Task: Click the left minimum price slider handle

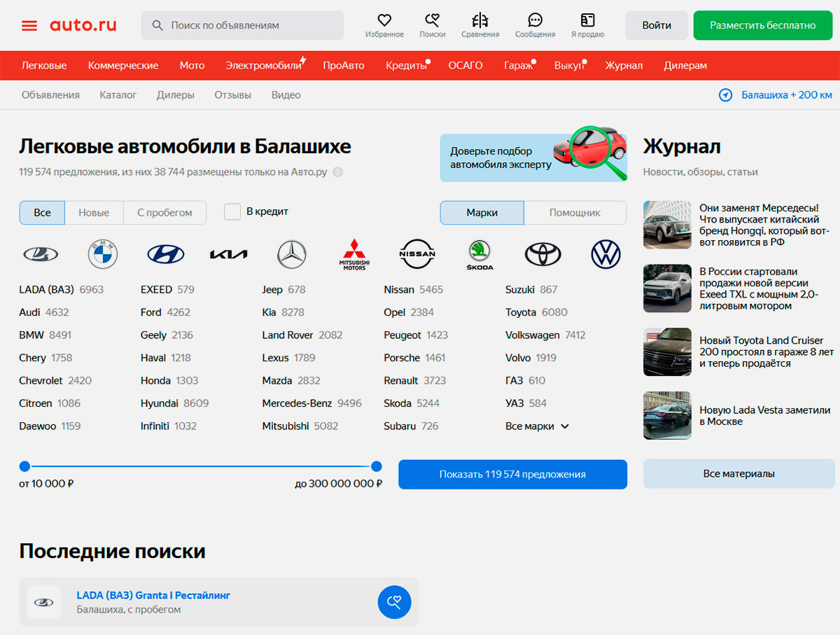Action: point(25,466)
